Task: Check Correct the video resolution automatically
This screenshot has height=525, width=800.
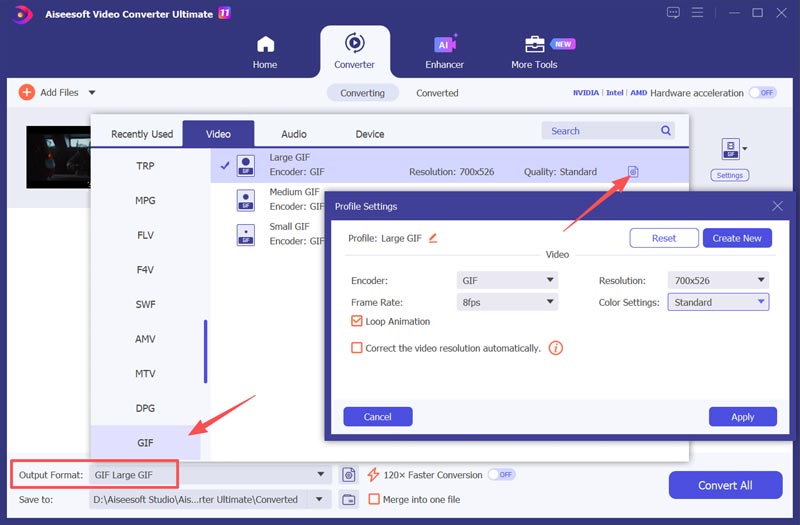Action: point(357,348)
